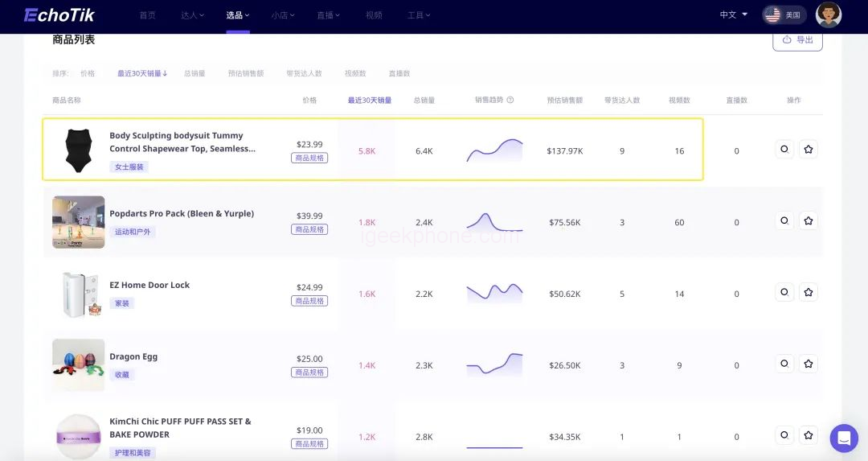Viewport: 868px width, 461px height.
Task: Click the search icon in Dragon Egg row
Action: tap(784, 364)
